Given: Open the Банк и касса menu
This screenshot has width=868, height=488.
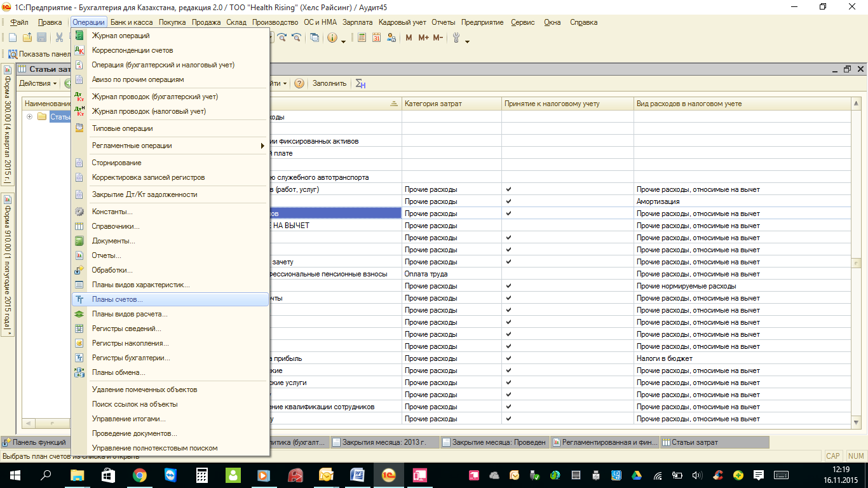Looking at the screenshot, I should tap(132, 22).
